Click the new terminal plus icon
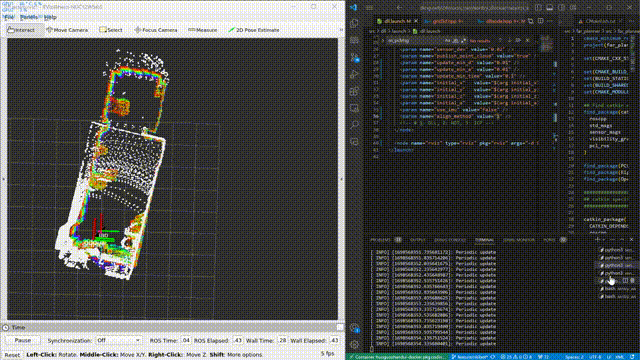Screen dimensions: 640x360 pyautogui.click(x=598, y=240)
